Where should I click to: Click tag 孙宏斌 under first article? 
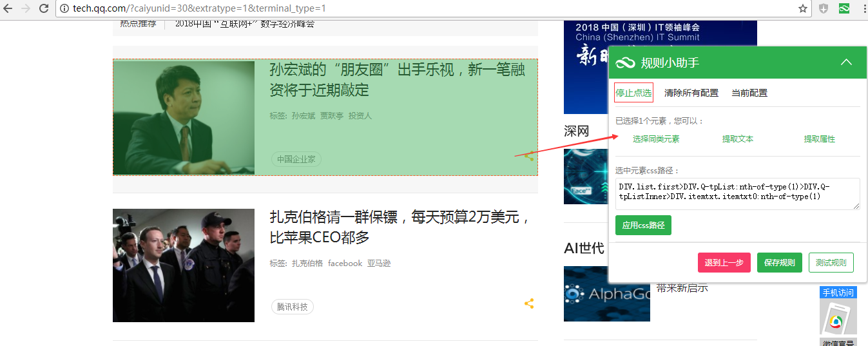click(x=304, y=116)
